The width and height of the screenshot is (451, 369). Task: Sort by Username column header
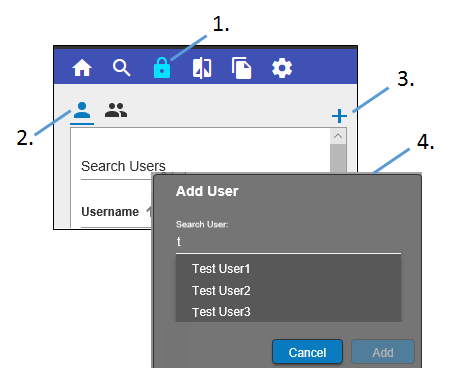coord(110,212)
